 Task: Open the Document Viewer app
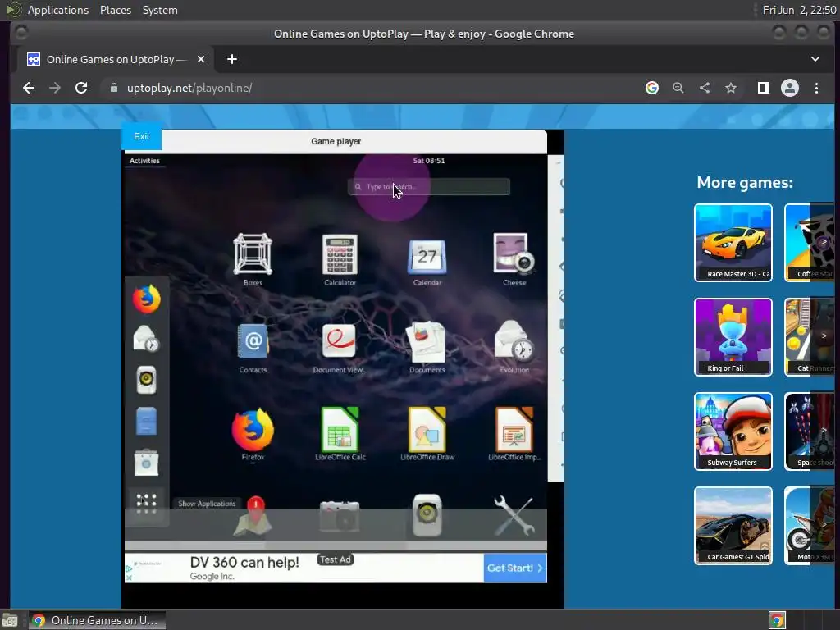339,341
